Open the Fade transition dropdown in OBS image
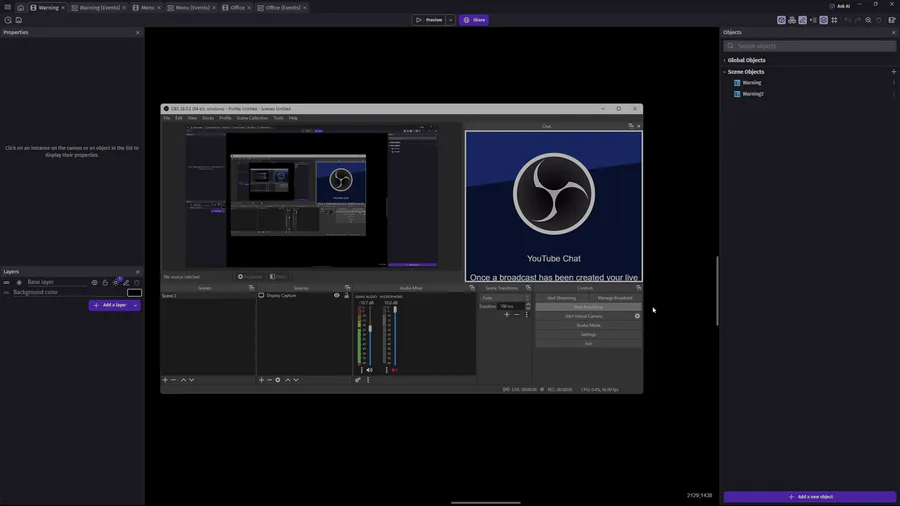The width and height of the screenshot is (900, 506). coord(505,298)
